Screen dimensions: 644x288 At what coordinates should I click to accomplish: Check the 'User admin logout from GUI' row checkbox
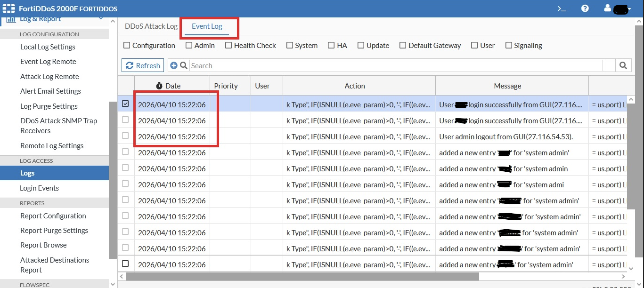click(125, 136)
